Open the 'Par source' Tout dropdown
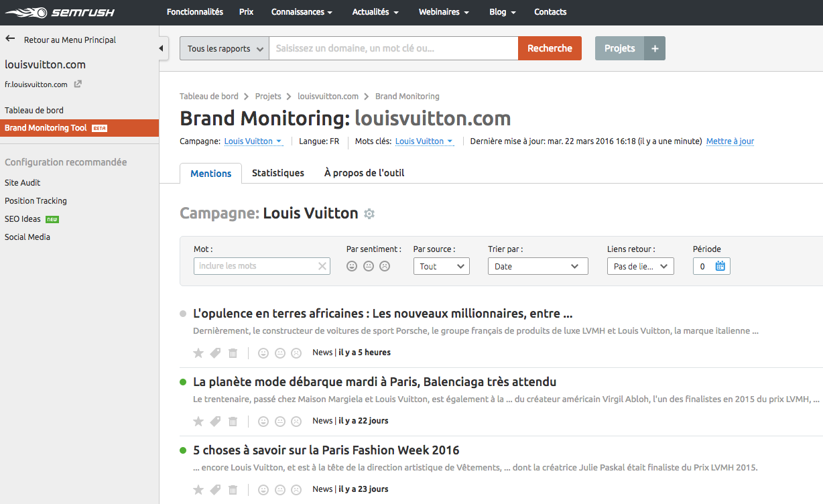The image size is (823, 504). click(x=442, y=266)
